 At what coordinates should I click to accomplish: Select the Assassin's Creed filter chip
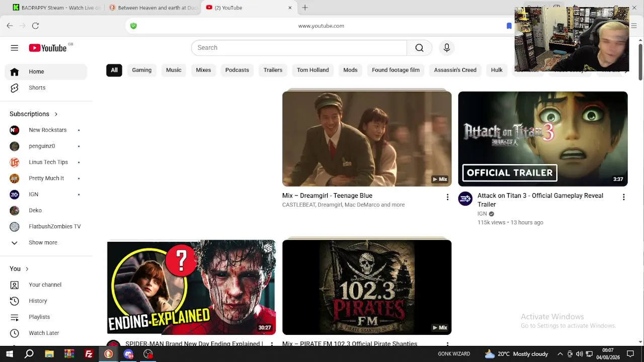pyautogui.click(x=455, y=70)
